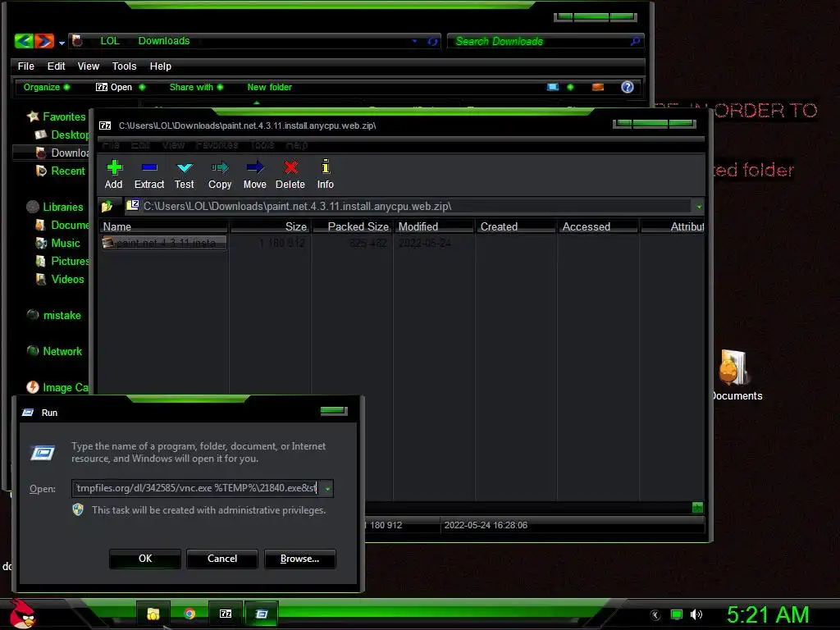Image resolution: width=840 pixels, height=630 pixels.
Task: Open the Help menu in Explorer
Action: point(160,66)
